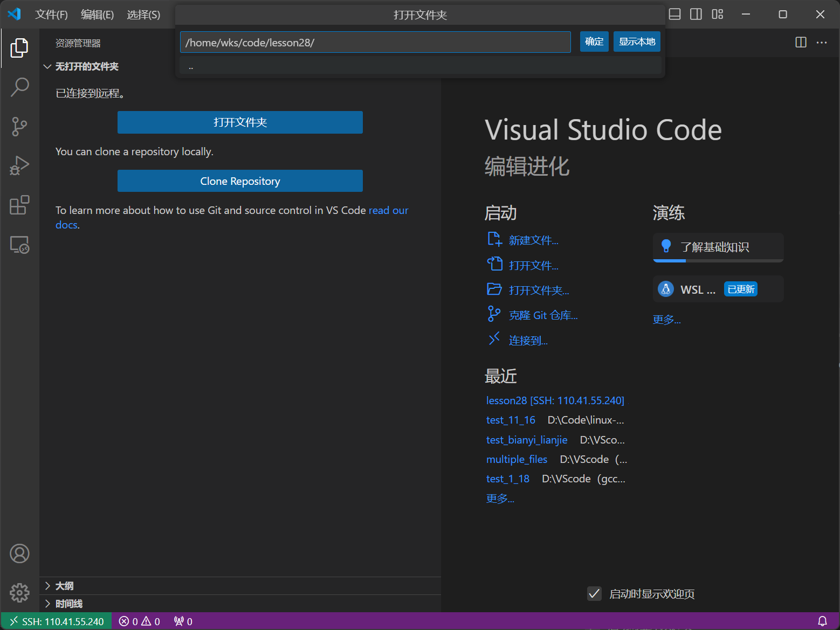Open the notifications bell in status bar
The image size is (840, 630).
tap(821, 621)
